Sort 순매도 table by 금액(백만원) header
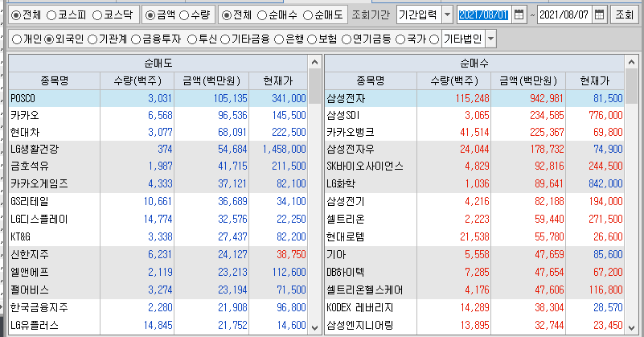Viewport: 644px width, 337px height. 211,81
